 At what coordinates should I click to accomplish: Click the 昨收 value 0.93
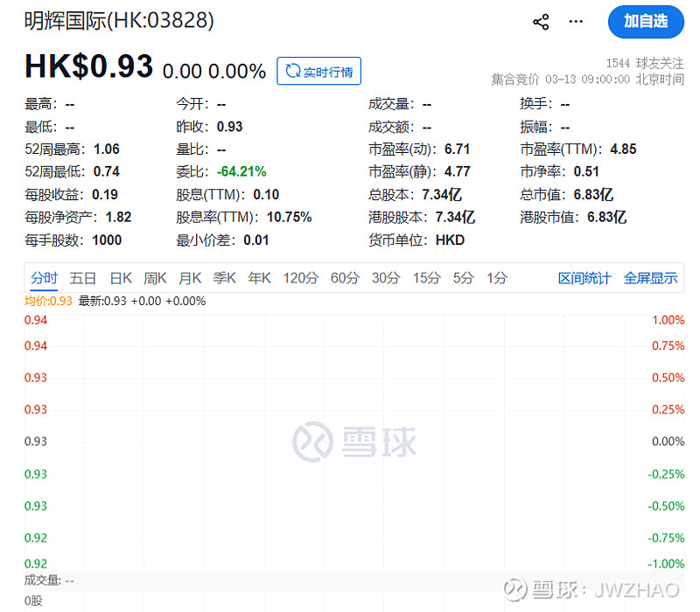(229, 127)
